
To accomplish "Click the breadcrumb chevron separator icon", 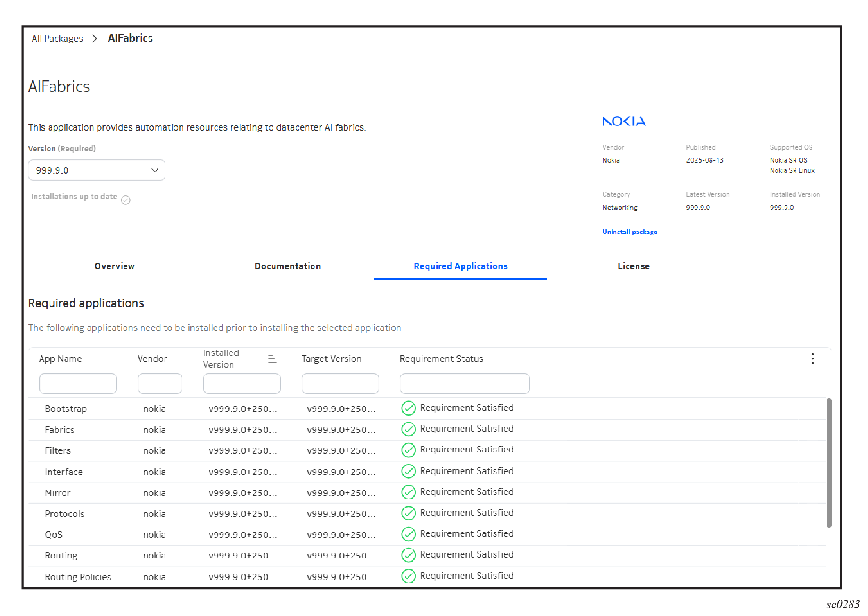I will coord(94,38).
